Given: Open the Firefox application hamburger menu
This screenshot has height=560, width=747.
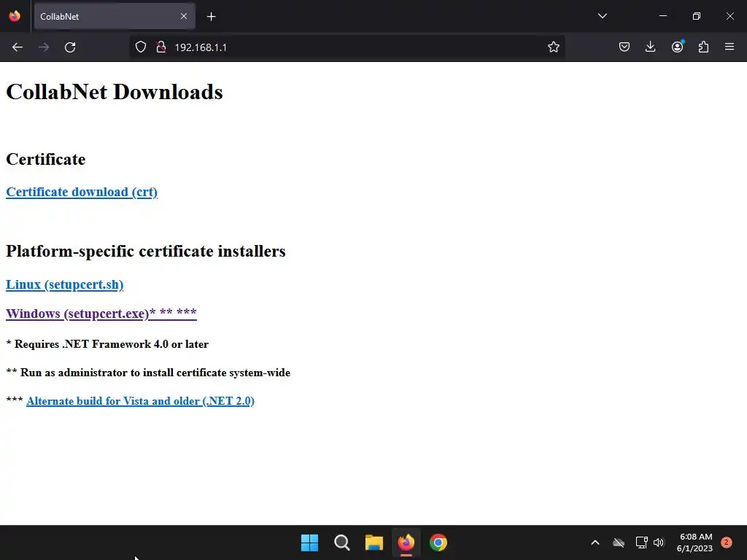Looking at the screenshot, I should (x=729, y=47).
